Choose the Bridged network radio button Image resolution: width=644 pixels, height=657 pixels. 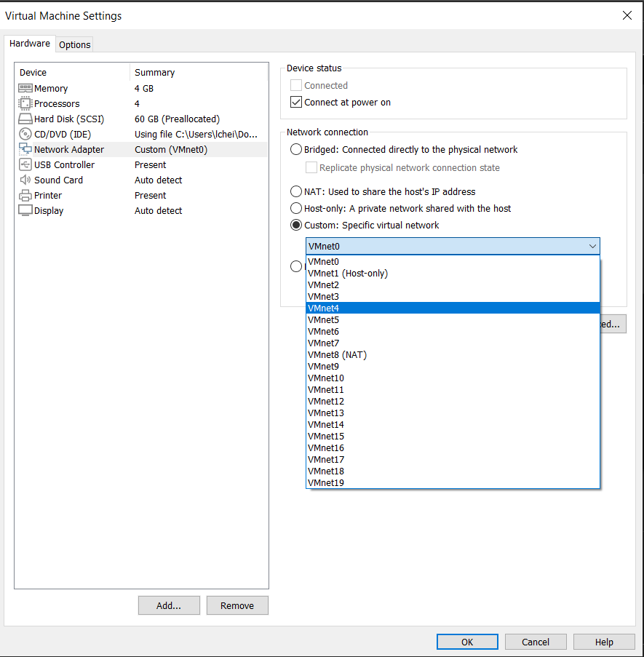(296, 150)
